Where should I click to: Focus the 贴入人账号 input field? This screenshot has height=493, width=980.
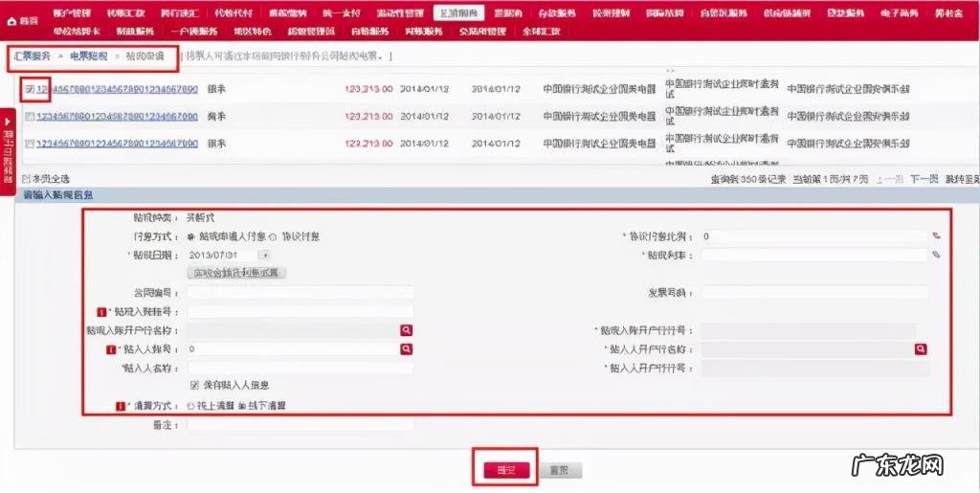tap(293, 349)
